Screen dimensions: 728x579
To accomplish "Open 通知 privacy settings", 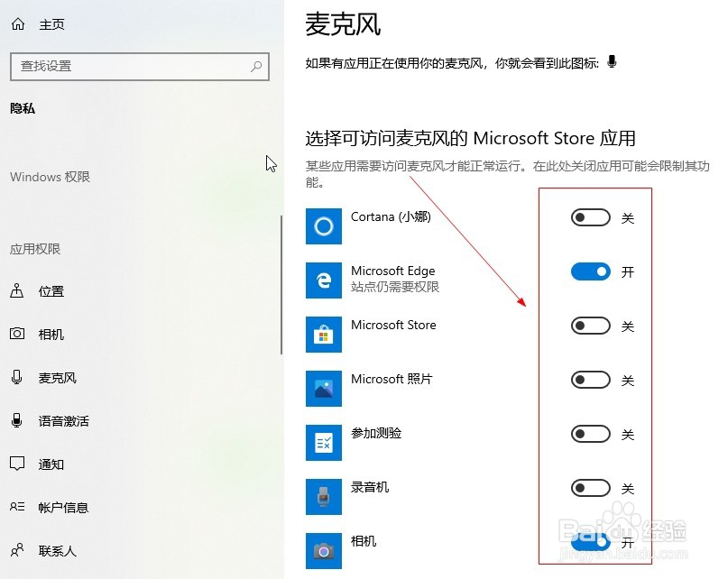I will (x=51, y=464).
